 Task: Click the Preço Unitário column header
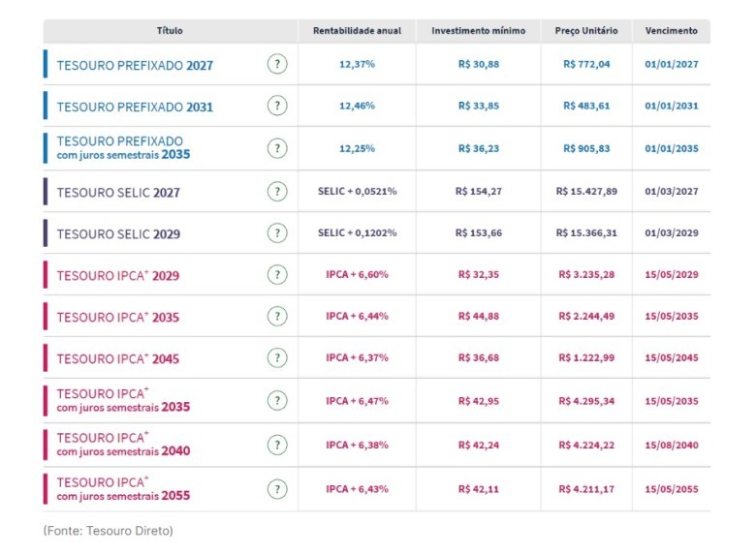[x=586, y=31]
